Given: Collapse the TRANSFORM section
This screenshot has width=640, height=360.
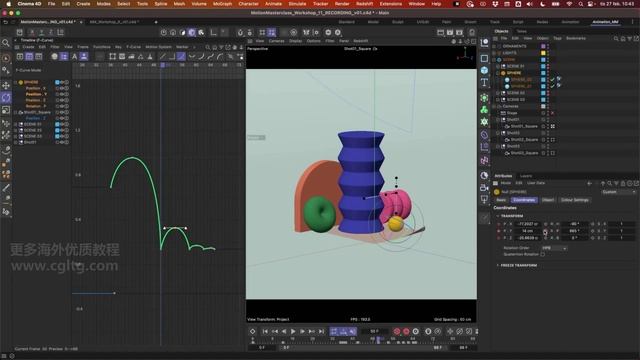Looking at the screenshot, I should click(x=498, y=216).
